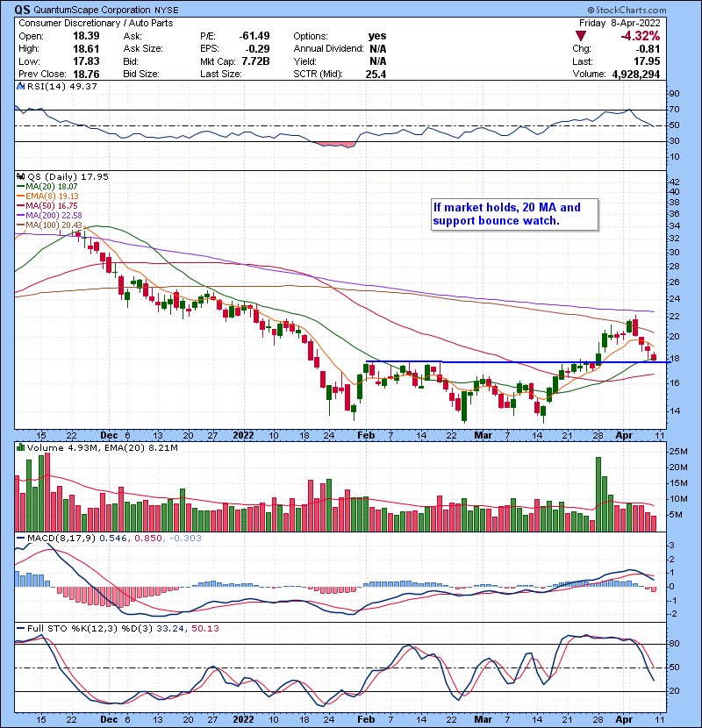Click the NYSE exchange label
The width and height of the screenshot is (702, 728).
coord(167,11)
